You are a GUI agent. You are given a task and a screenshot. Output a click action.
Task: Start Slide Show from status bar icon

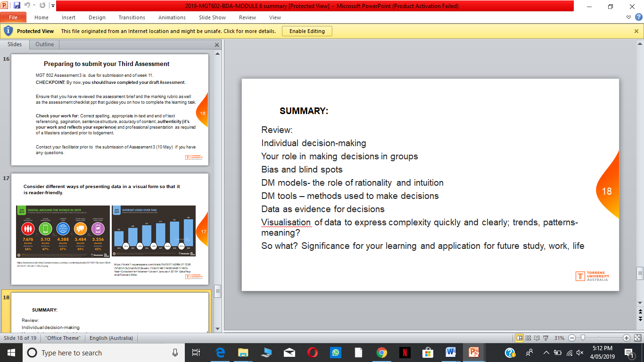(x=545, y=338)
